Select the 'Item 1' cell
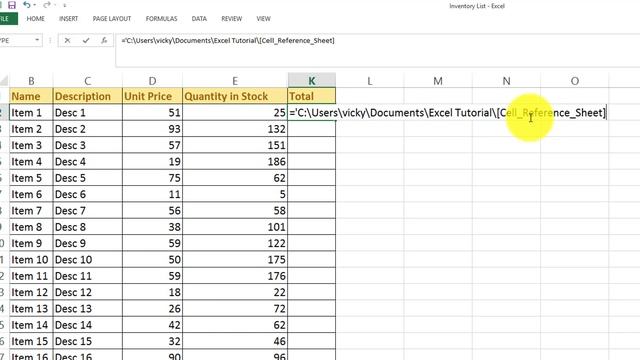 coord(31,113)
